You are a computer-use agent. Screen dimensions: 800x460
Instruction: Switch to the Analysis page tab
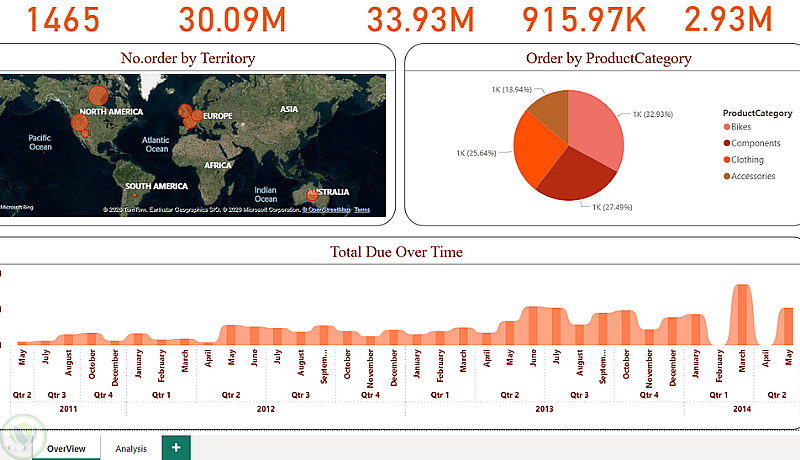pyautogui.click(x=131, y=448)
